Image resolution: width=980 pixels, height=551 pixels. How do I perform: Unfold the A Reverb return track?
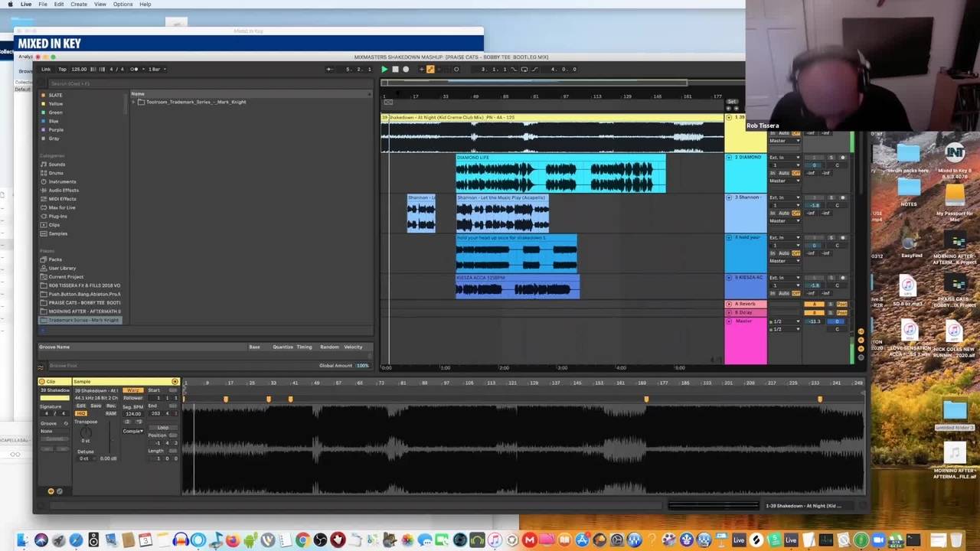(729, 304)
